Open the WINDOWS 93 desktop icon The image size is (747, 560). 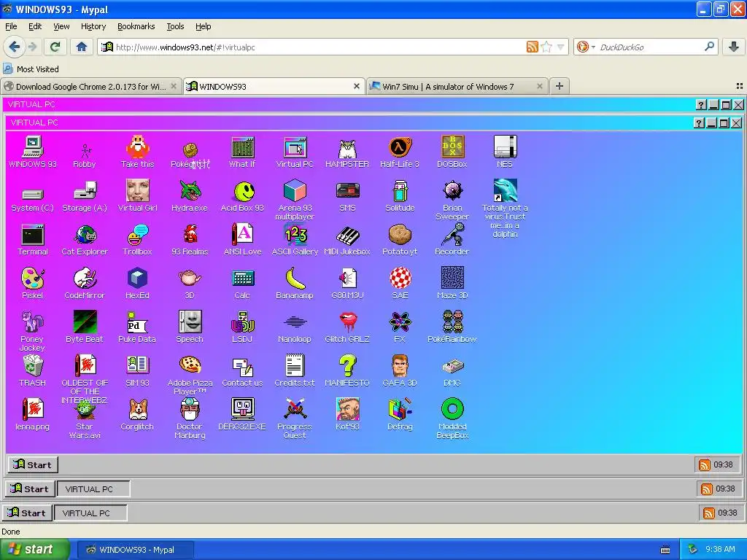coord(32,152)
